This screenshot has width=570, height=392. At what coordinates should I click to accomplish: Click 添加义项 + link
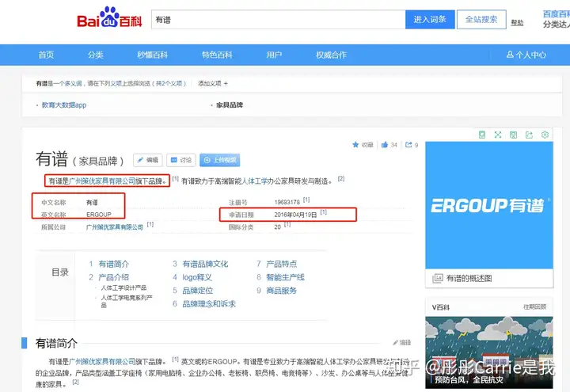point(213,84)
